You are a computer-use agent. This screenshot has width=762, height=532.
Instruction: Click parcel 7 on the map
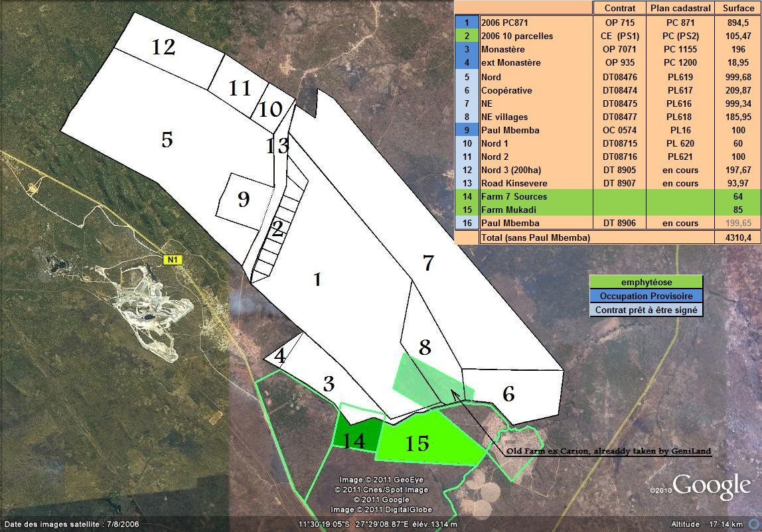pyautogui.click(x=429, y=263)
